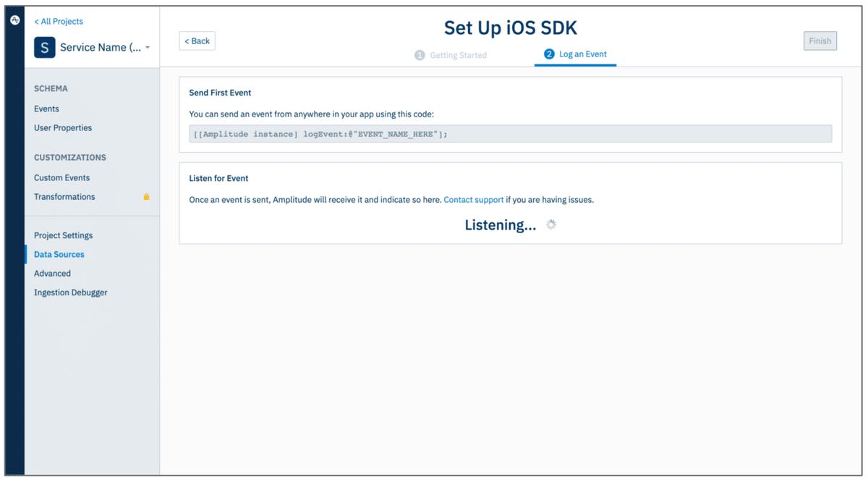Select Data Sources in sidebar
This screenshot has width=868, height=480.
(59, 255)
